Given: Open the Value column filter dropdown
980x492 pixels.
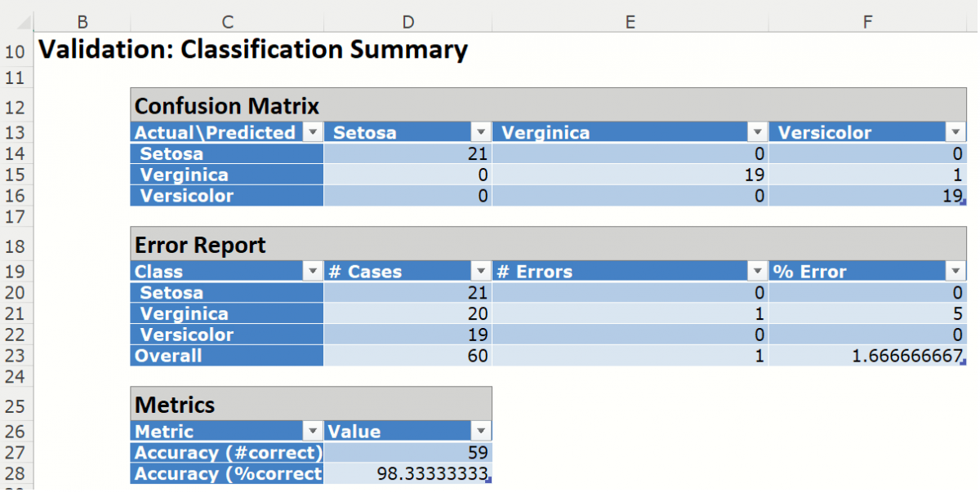Looking at the screenshot, I should pyautogui.click(x=480, y=432).
